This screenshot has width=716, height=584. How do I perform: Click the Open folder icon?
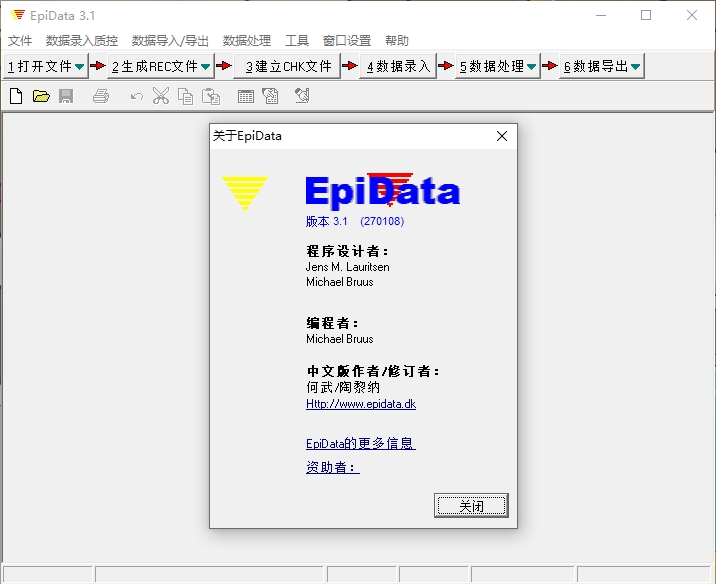tap(41, 96)
